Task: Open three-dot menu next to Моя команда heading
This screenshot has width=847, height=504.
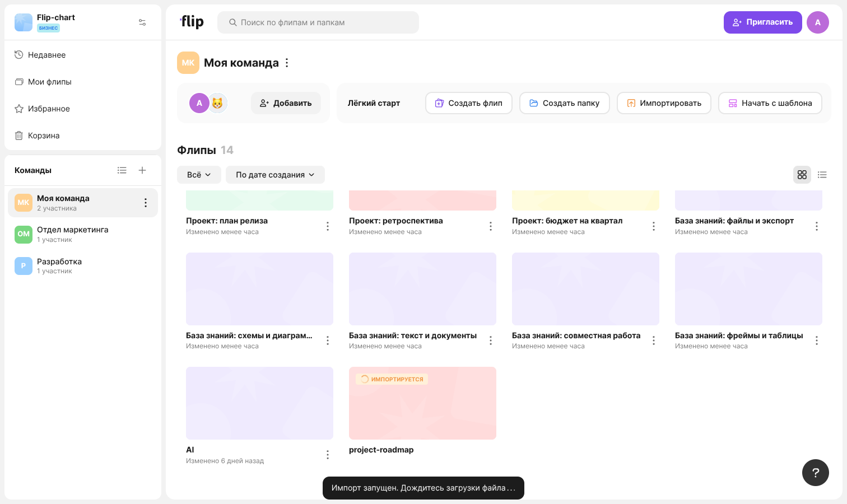Action: (x=287, y=63)
